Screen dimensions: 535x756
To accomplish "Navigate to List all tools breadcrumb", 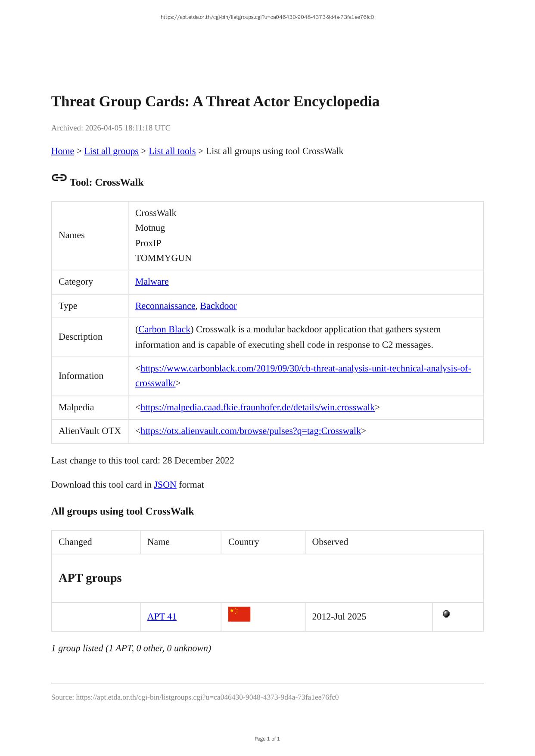I will (x=172, y=151).
